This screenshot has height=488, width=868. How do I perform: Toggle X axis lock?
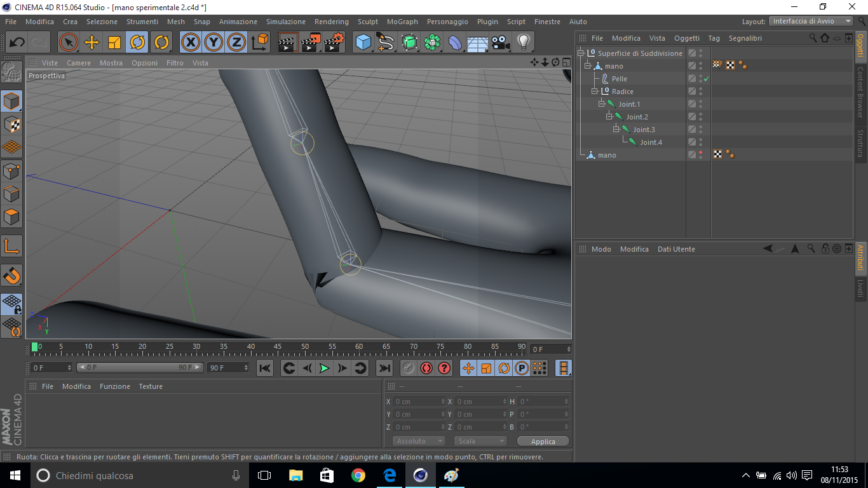pos(191,43)
